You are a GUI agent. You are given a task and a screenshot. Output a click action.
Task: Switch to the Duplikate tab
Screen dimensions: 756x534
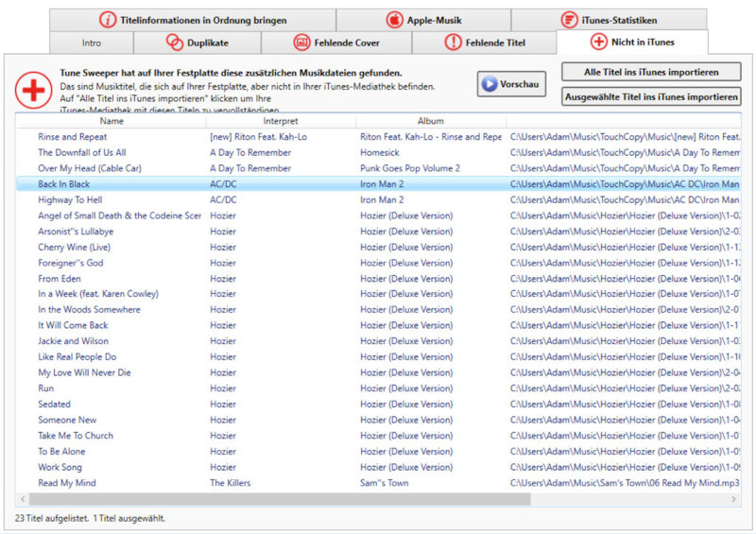[x=198, y=43]
